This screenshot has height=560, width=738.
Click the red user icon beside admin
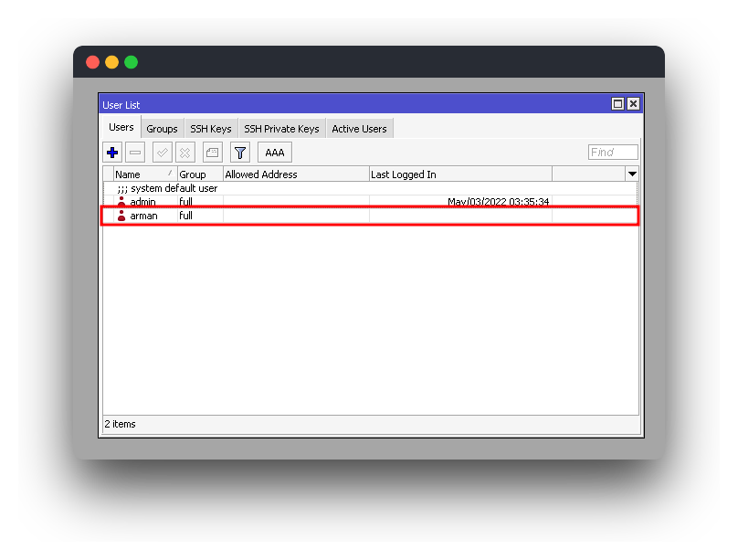[121, 202]
